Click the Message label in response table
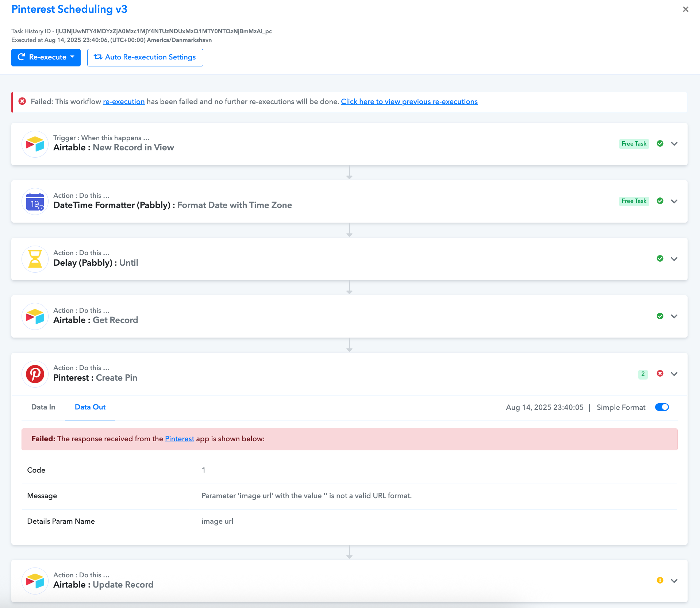The image size is (700, 608). 42,496
